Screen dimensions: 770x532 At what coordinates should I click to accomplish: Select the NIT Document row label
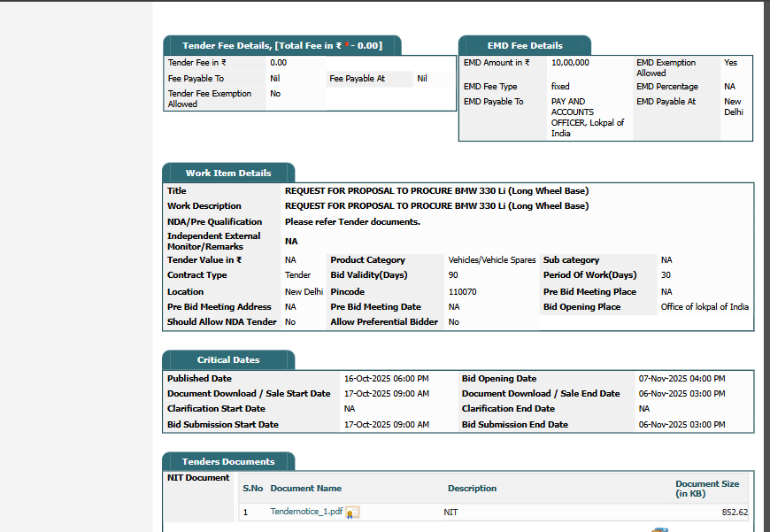(x=198, y=477)
